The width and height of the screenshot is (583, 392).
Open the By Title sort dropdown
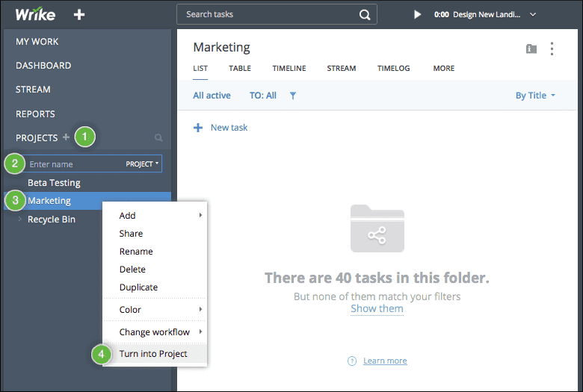coord(535,96)
